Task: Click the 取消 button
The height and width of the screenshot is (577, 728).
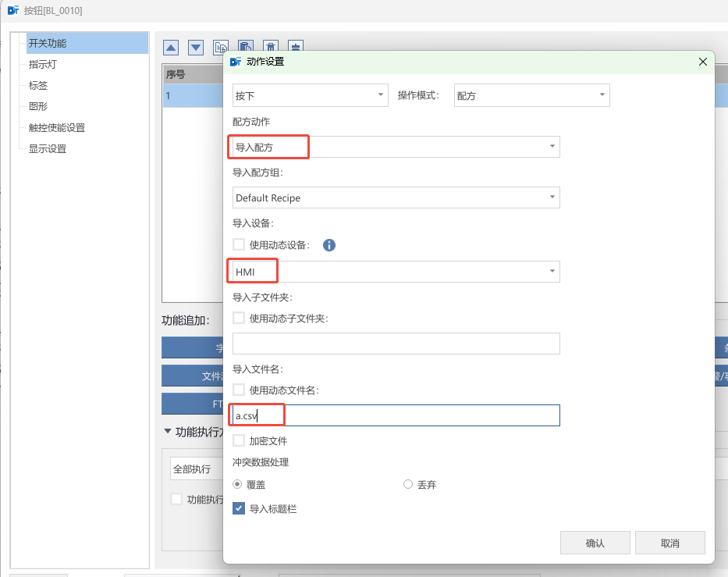Action: [669, 543]
